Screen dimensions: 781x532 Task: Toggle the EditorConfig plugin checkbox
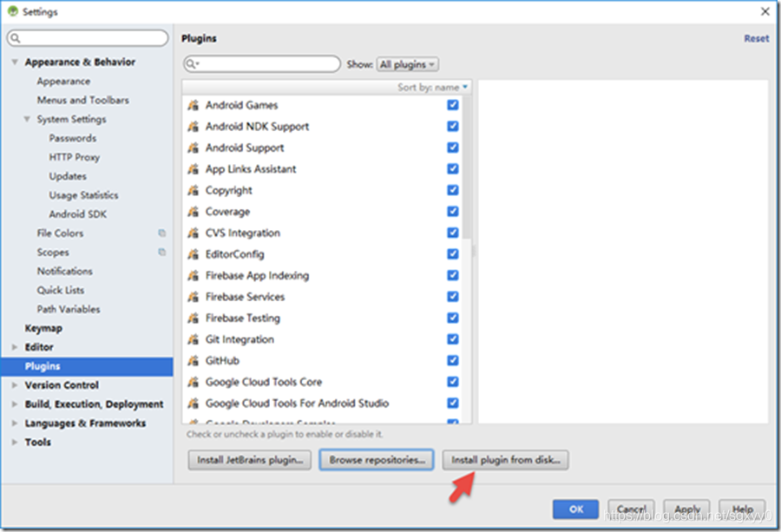coord(453,254)
